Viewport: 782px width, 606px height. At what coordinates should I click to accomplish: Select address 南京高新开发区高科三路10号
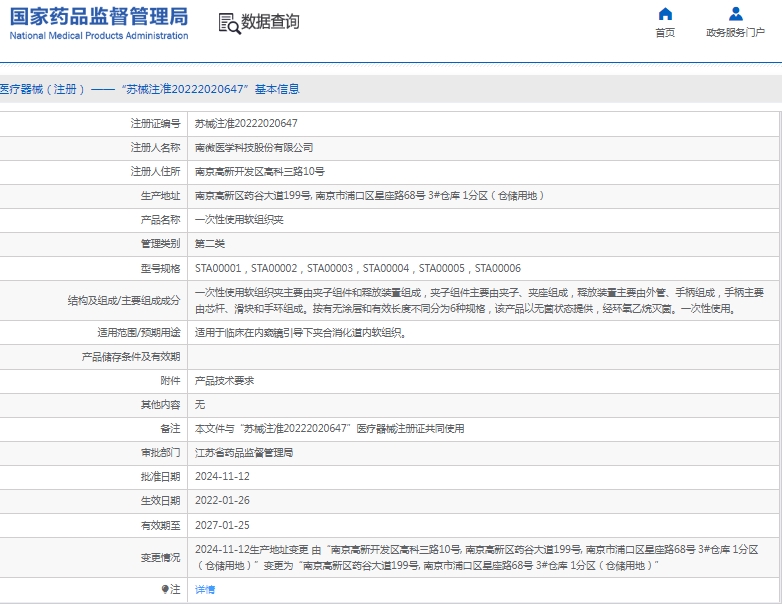coord(260,172)
